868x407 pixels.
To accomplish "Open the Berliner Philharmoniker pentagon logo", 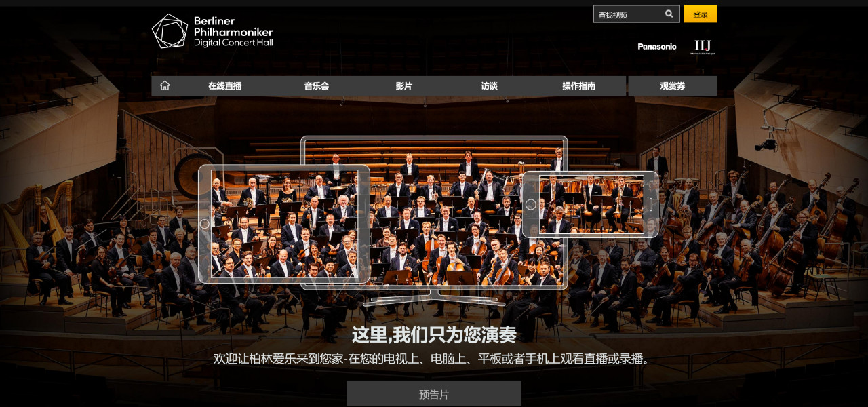I will [170, 31].
